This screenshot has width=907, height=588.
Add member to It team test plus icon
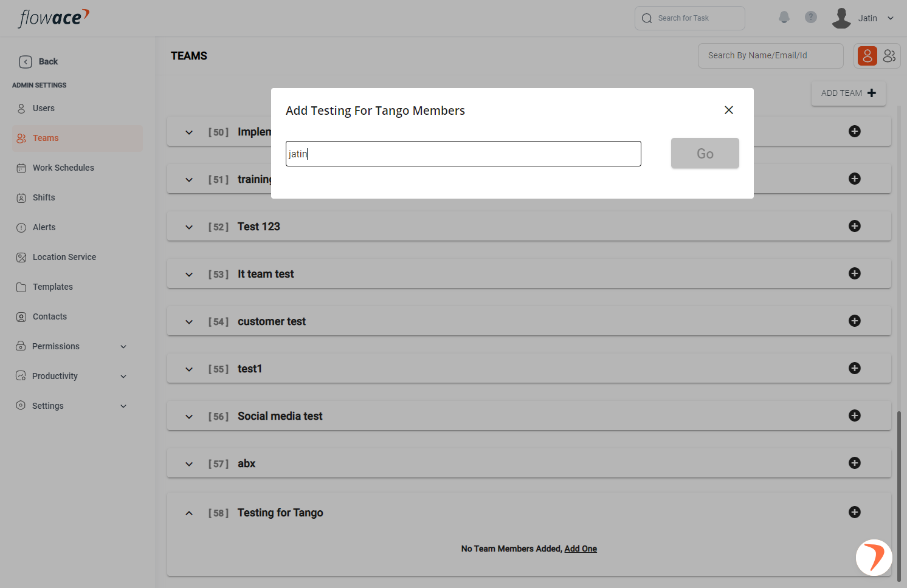coord(855,273)
